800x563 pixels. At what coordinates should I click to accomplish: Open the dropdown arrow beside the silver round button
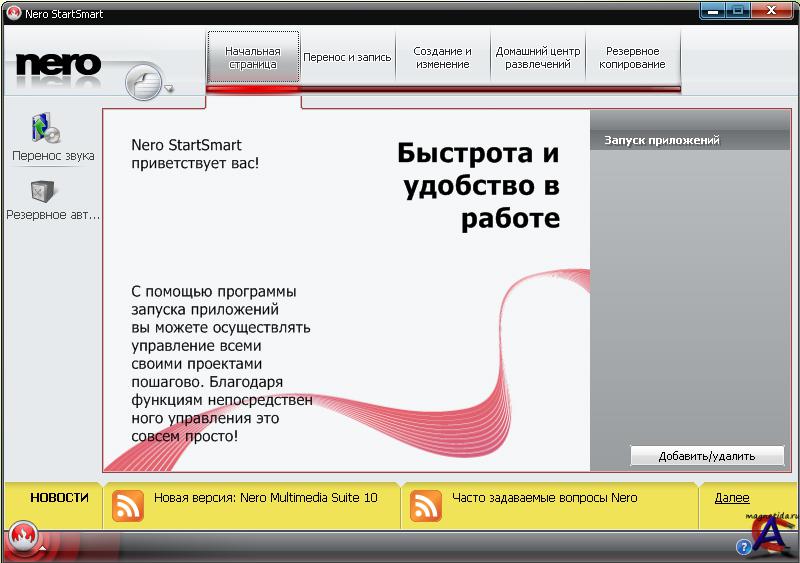click(x=169, y=89)
